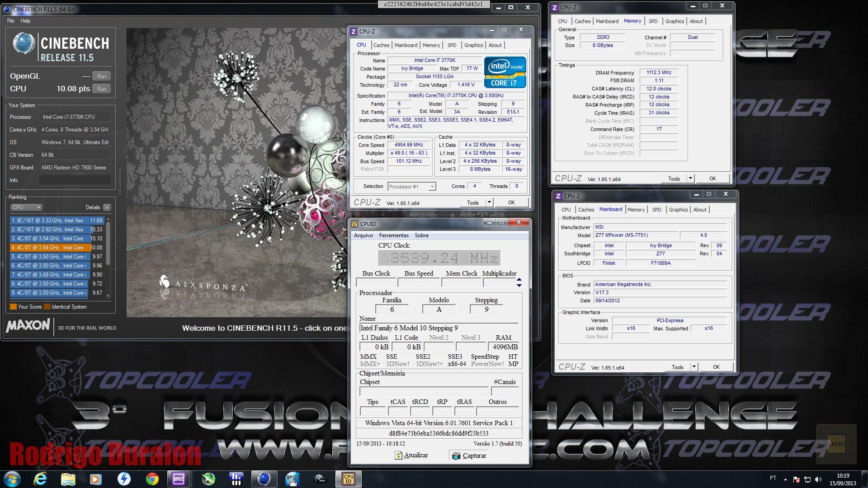Click the BIOS hand-pointer taskbar icon

click(x=292, y=479)
